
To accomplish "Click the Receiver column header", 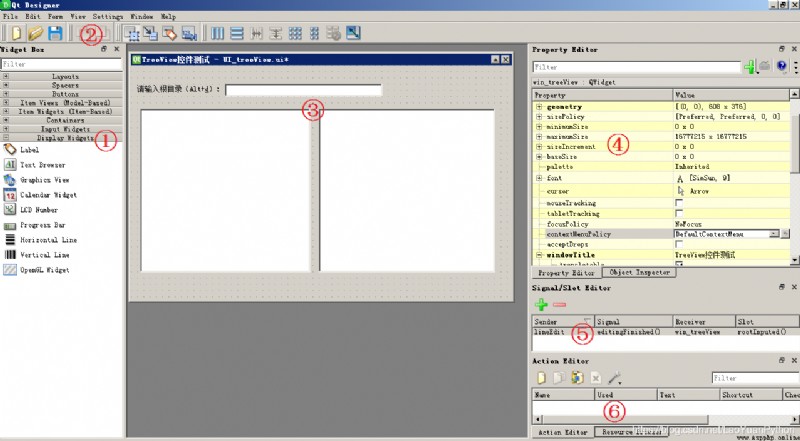I will click(704, 322).
